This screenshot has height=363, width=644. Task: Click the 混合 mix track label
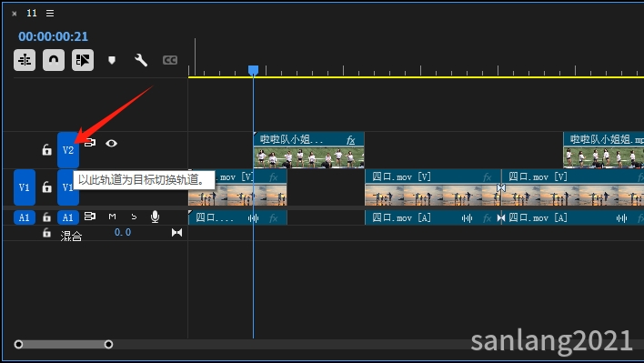[71, 236]
